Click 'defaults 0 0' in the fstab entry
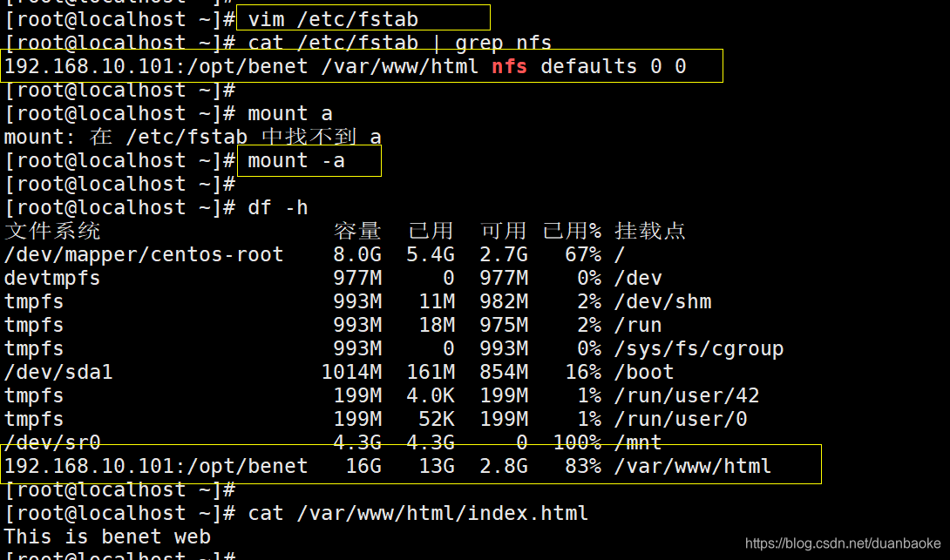 point(613,66)
